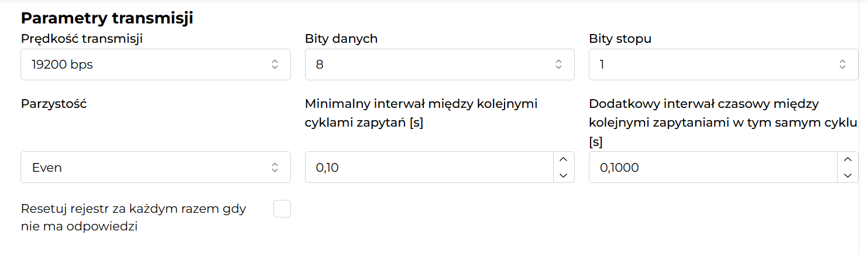The width and height of the screenshot is (868, 255).
Task: Enable the Resetuj rejestr checkbox
Action: (282, 209)
